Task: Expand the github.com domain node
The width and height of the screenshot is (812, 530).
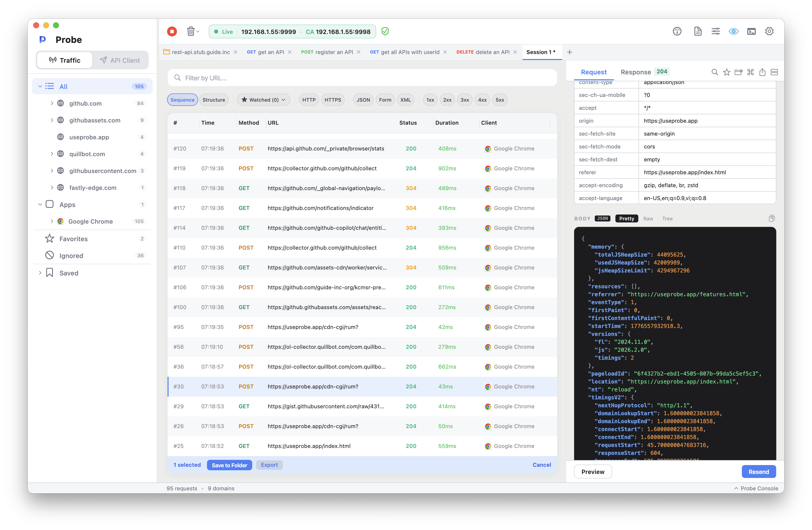Action: tap(52, 103)
